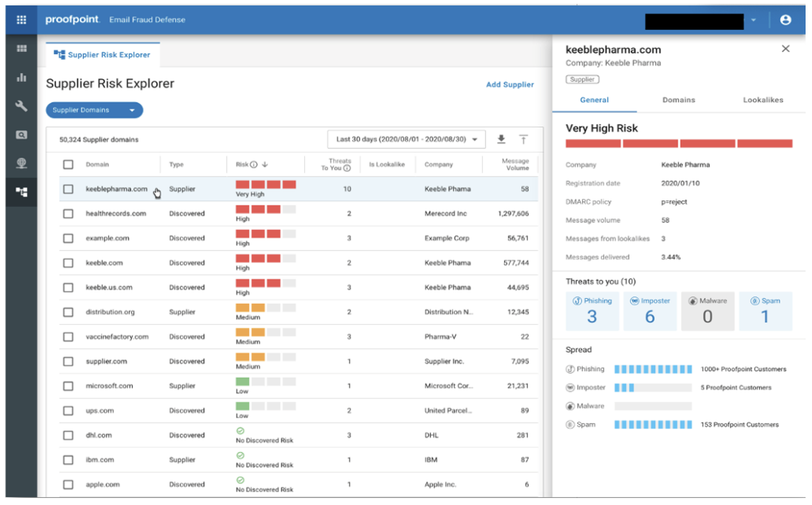The image size is (812, 505).
Task: Open the globe domains icon in sidebar
Action: [21, 163]
